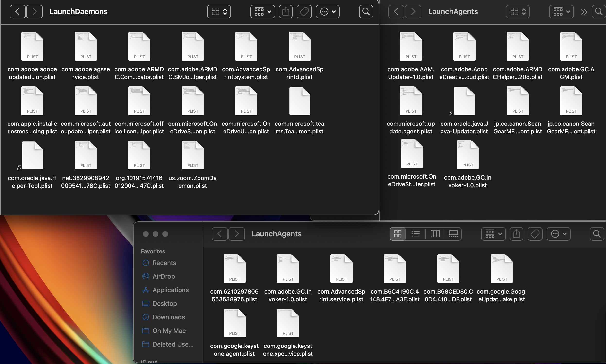This screenshot has height=364, width=606.
Task: Select the us.zoom.ZoomDaemon.plist file
Action: (x=192, y=155)
